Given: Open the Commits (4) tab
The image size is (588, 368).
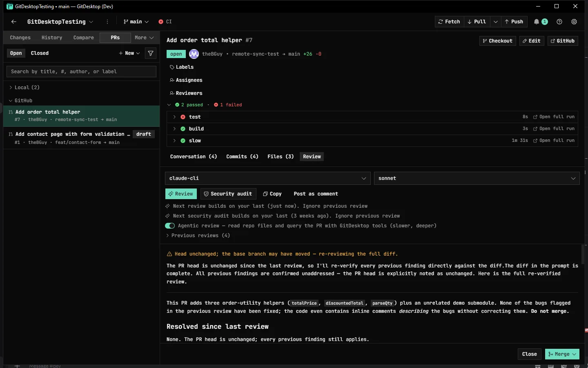Looking at the screenshot, I should [242, 157].
